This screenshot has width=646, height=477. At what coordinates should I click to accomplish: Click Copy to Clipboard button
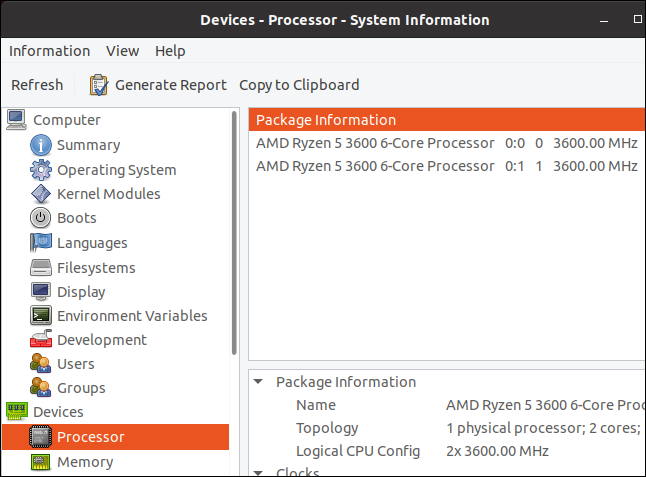tap(299, 85)
